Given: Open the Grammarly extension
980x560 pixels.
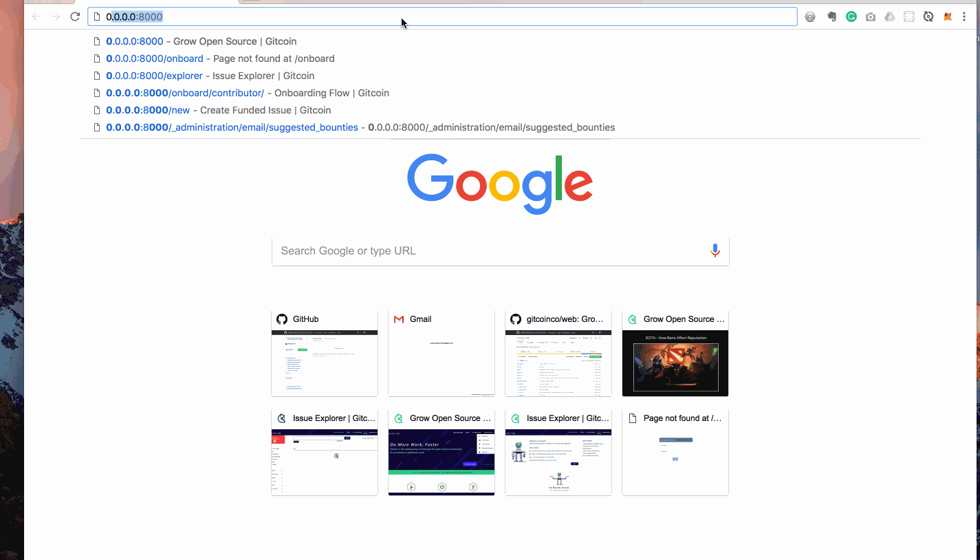Looking at the screenshot, I should point(851,17).
